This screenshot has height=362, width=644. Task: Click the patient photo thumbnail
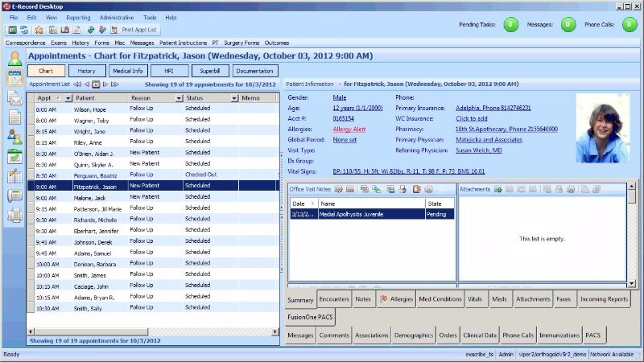tap(602, 129)
